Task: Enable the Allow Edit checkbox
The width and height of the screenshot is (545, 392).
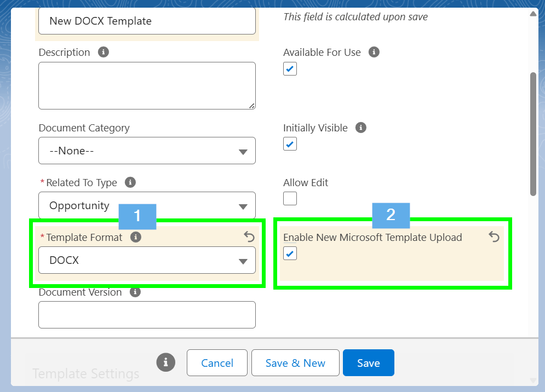Action: coord(290,198)
